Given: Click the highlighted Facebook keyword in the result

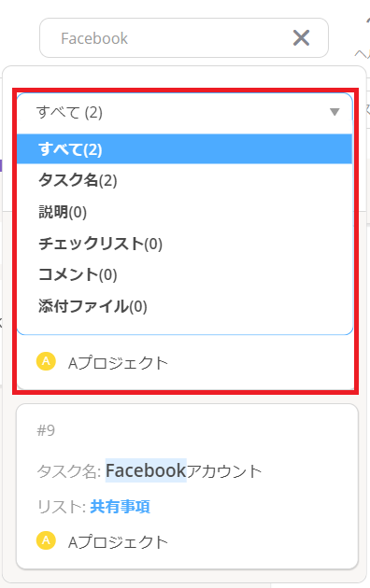Looking at the screenshot, I should (x=146, y=470).
